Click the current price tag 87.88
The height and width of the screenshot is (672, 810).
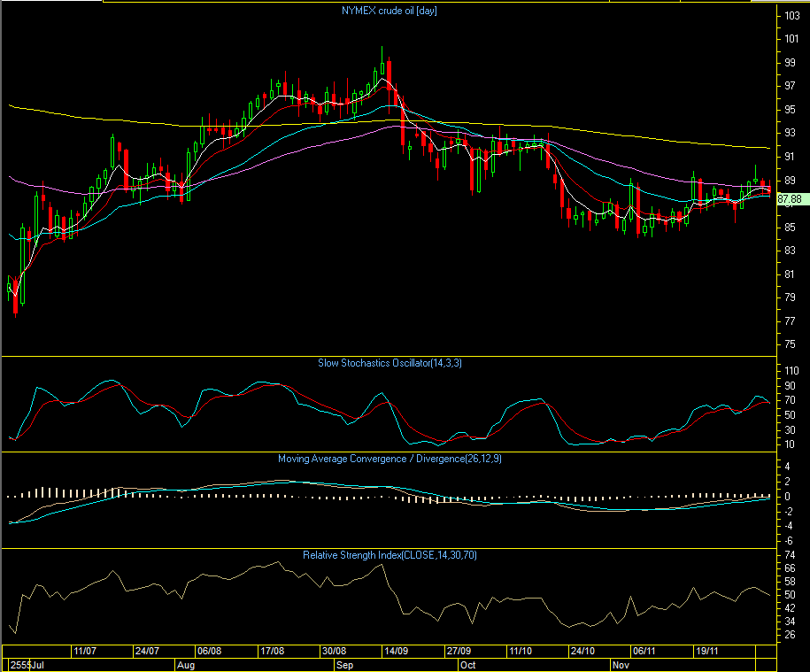(790, 199)
